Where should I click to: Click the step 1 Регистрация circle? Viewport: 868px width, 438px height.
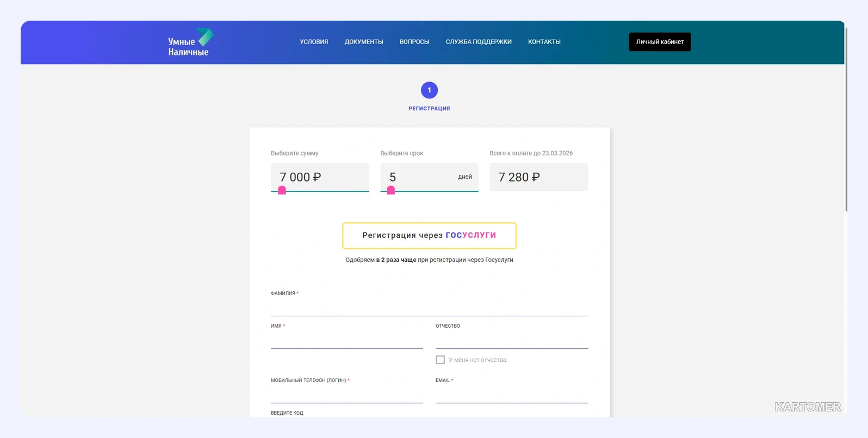point(429,90)
